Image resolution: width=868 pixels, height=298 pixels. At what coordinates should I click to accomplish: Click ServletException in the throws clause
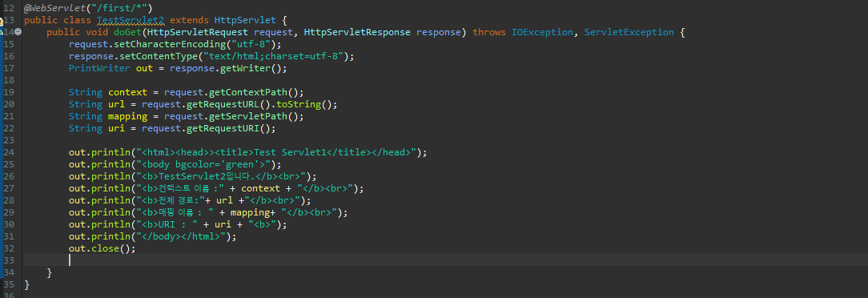629,32
